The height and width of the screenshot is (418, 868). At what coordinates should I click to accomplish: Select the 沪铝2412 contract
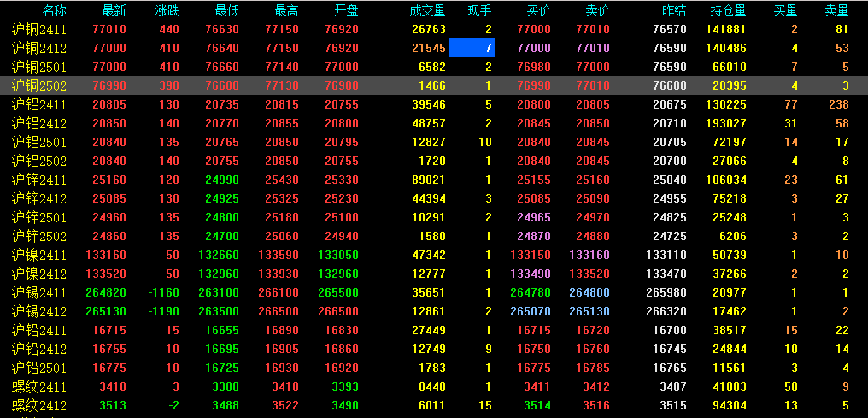38,123
